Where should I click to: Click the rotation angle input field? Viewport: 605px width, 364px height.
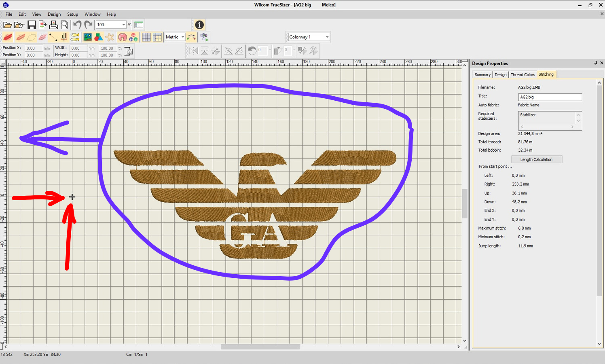pyautogui.click(x=262, y=50)
